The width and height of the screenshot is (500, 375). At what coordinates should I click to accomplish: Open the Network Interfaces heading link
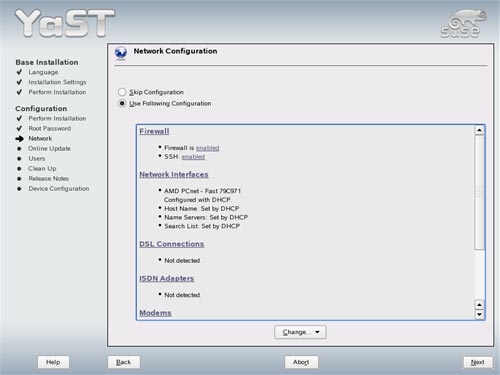coord(174,174)
